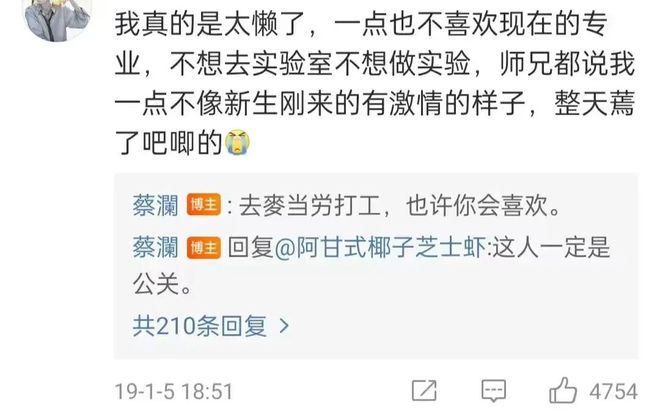Tap the chevron arrow after 共210条回复
Screen dimensions: 660x414
point(285,325)
